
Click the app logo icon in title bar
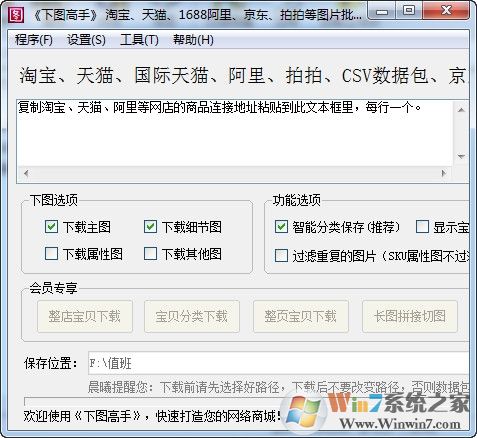(x=16, y=14)
